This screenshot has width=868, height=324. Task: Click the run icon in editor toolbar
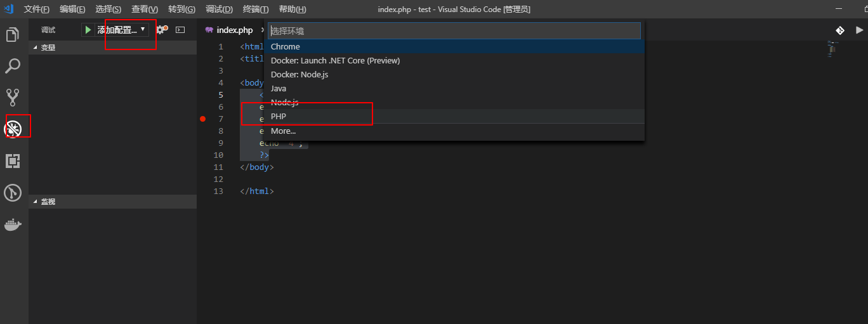tap(860, 30)
